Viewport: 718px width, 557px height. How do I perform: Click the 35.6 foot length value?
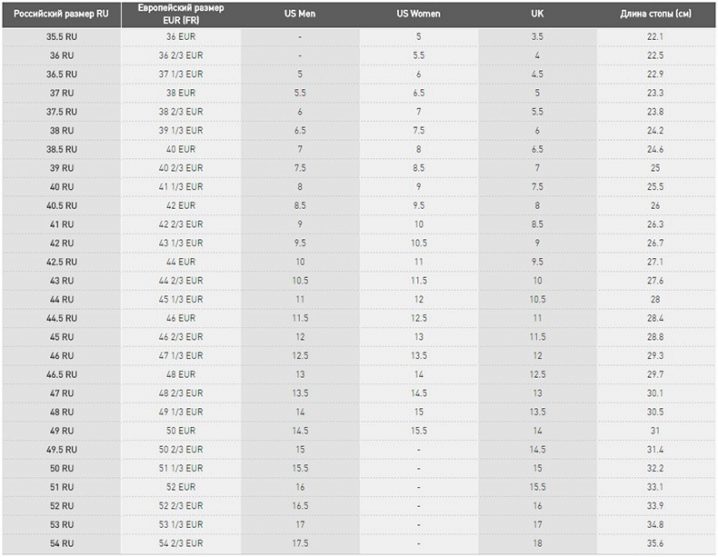655,543
